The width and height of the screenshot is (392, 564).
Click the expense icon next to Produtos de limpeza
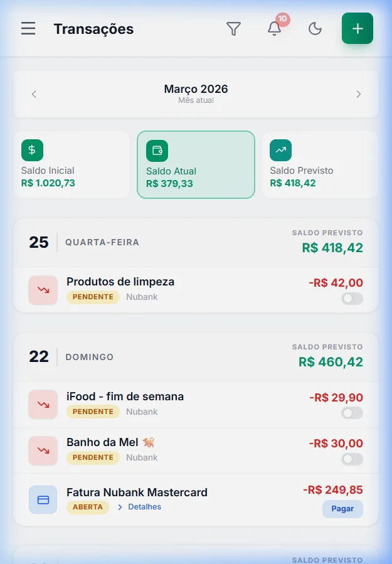pyautogui.click(x=43, y=289)
